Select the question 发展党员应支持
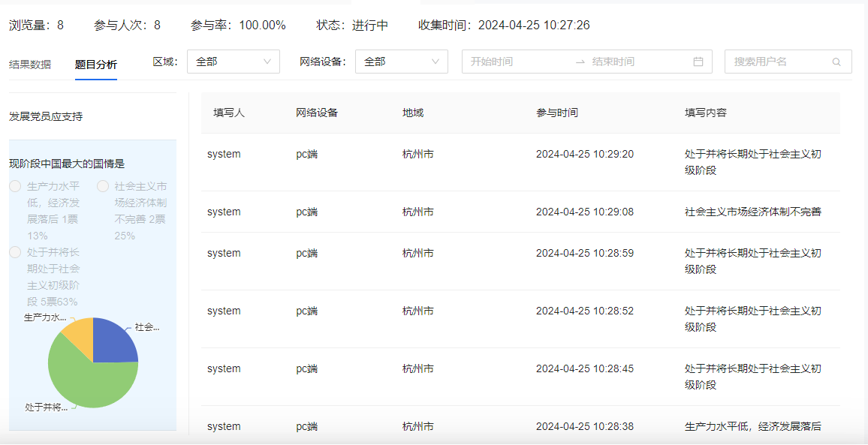Viewport: 868px width, 445px height. 46,116
